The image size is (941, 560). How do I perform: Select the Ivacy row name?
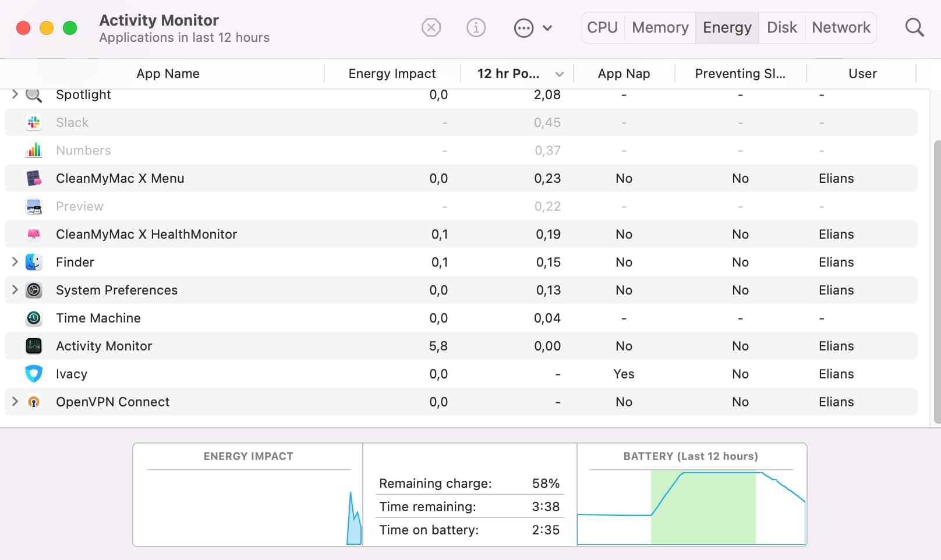click(72, 374)
